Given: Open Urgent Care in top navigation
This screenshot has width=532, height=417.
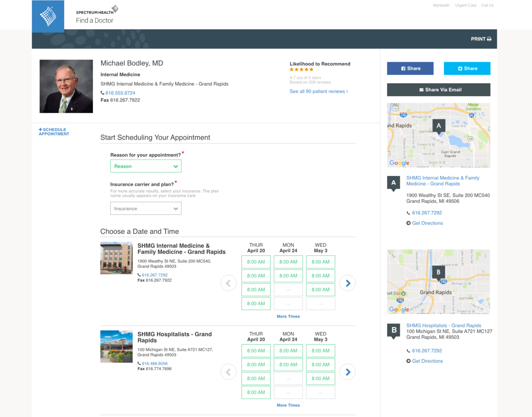Looking at the screenshot, I should point(465,6).
